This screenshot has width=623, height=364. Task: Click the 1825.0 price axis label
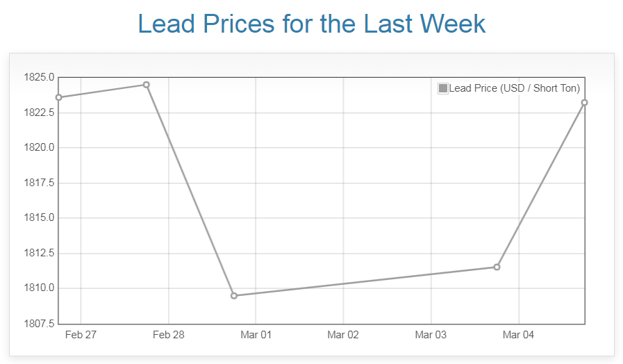point(39,77)
